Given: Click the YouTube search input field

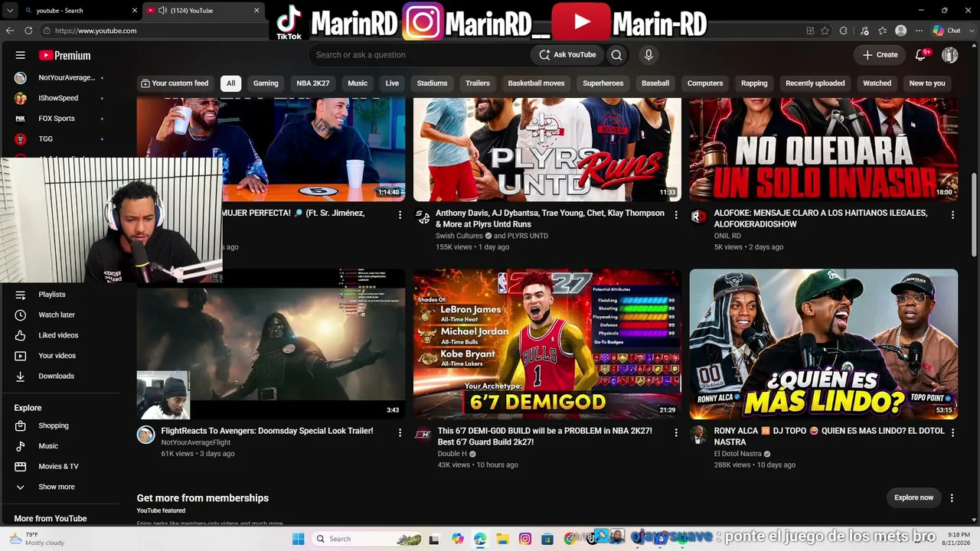Looking at the screenshot, I should [421, 55].
